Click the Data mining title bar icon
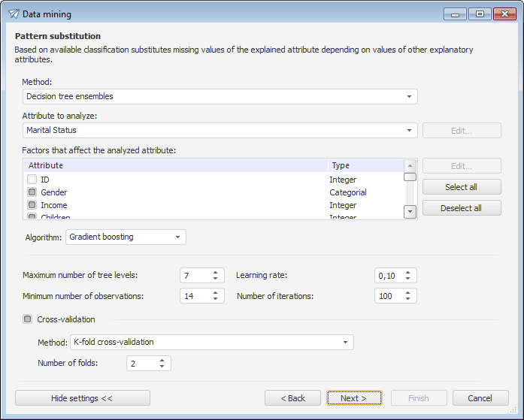The width and height of the screenshot is (524, 420). pos(14,14)
